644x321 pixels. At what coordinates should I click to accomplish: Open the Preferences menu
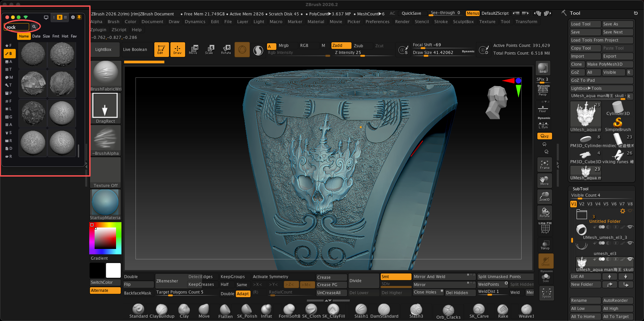click(377, 21)
